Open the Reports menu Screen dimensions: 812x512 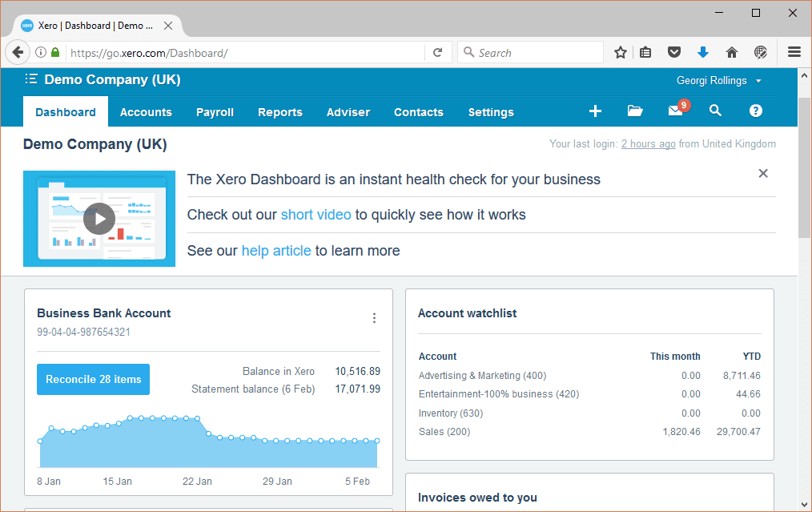[x=280, y=112]
